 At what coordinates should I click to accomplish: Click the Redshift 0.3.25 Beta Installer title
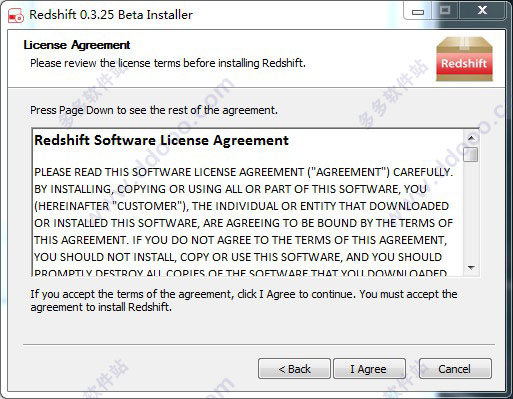tap(111, 15)
